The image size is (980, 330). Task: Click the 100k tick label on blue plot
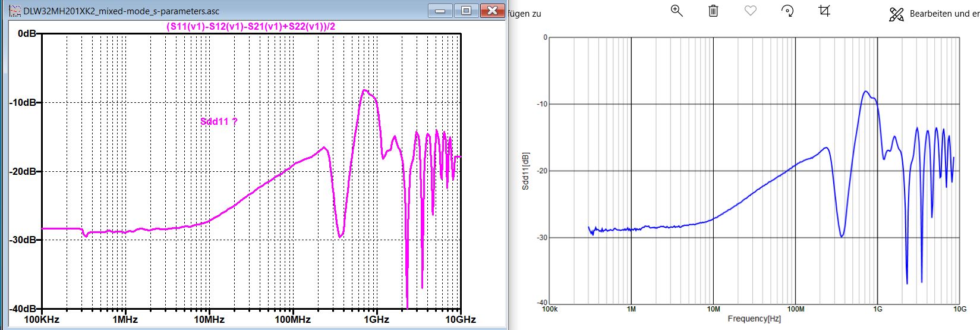(550, 309)
